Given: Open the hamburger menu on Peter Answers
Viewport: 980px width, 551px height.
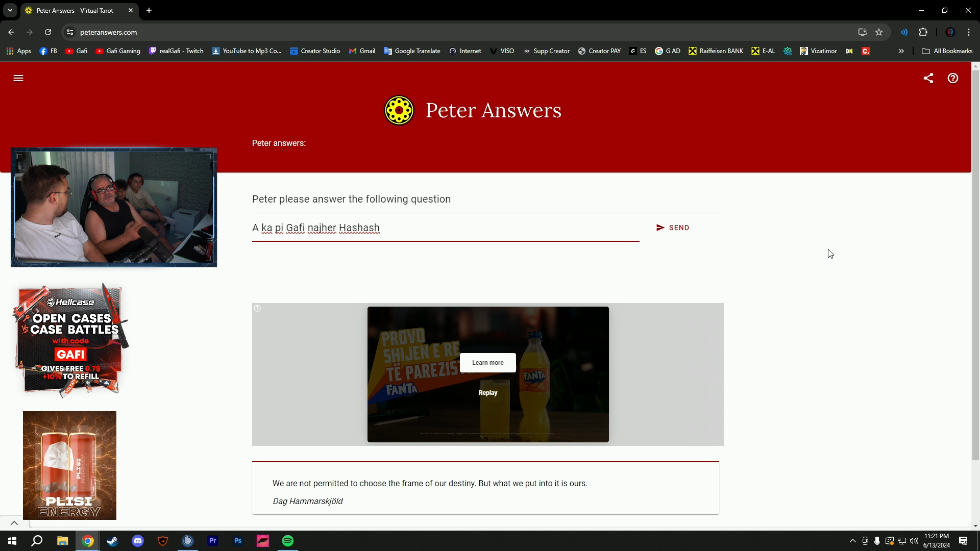Looking at the screenshot, I should [18, 78].
